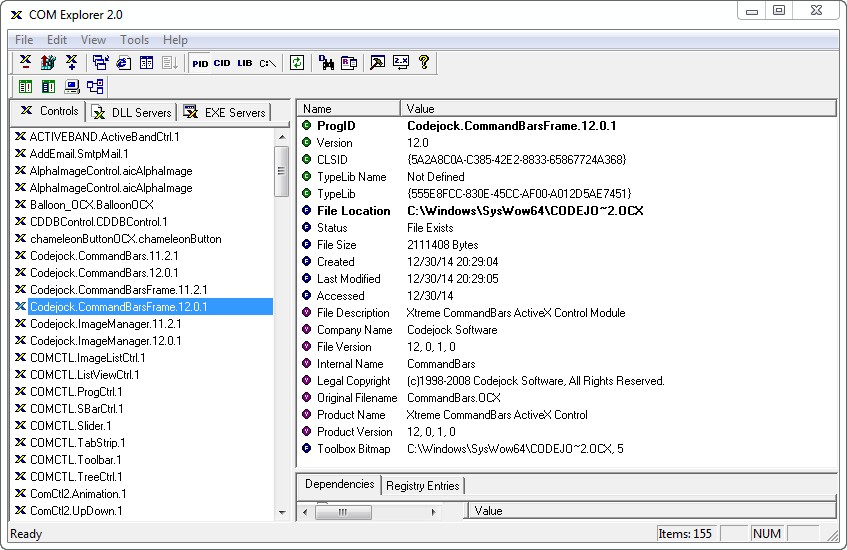Click the unregister control icon with red minus
The image size is (847, 550).
pyautogui.click(x=25, y=63)
